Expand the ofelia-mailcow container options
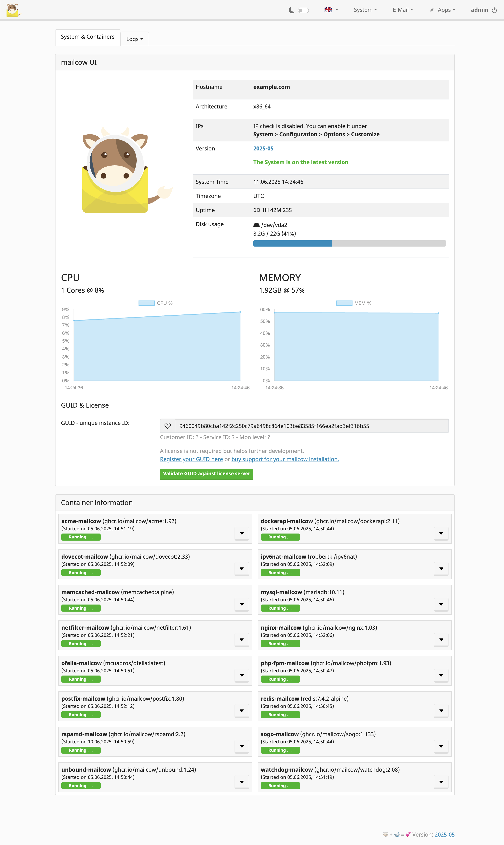This screenshot has height=845, width=504. (x=242, y=675)
